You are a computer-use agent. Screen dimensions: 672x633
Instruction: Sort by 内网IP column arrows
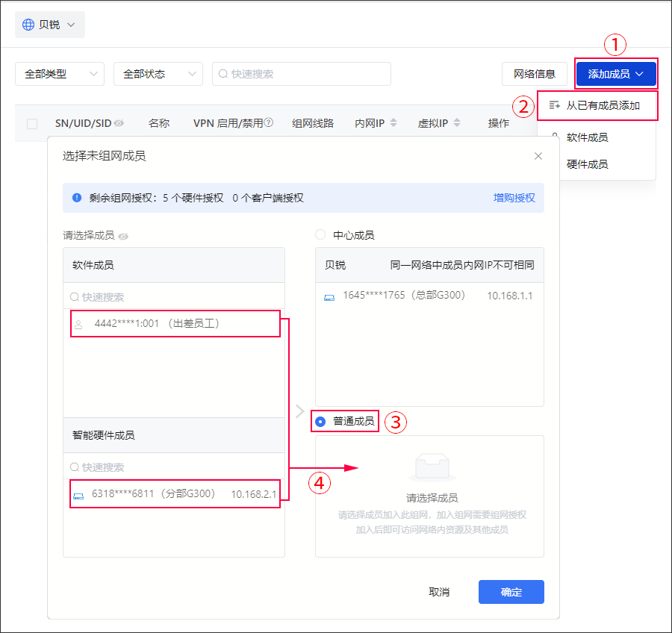click(x=393, y=123)
